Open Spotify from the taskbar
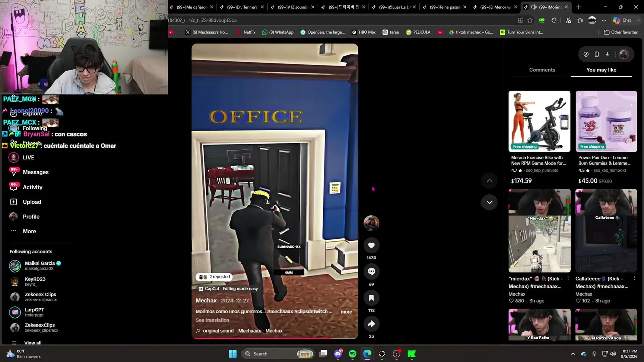Screen dimensions: 644x362 [352, 354]
